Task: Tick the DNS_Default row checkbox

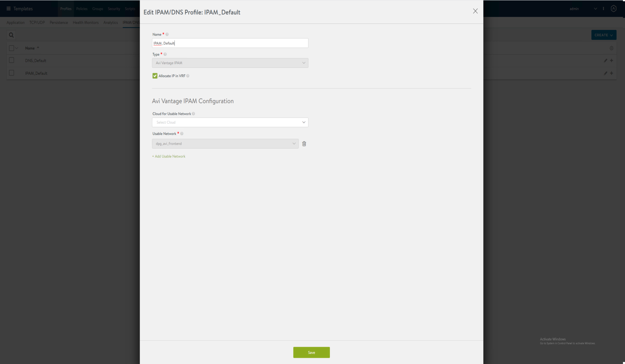Action: pyautogui.click(x=11, y=60)
